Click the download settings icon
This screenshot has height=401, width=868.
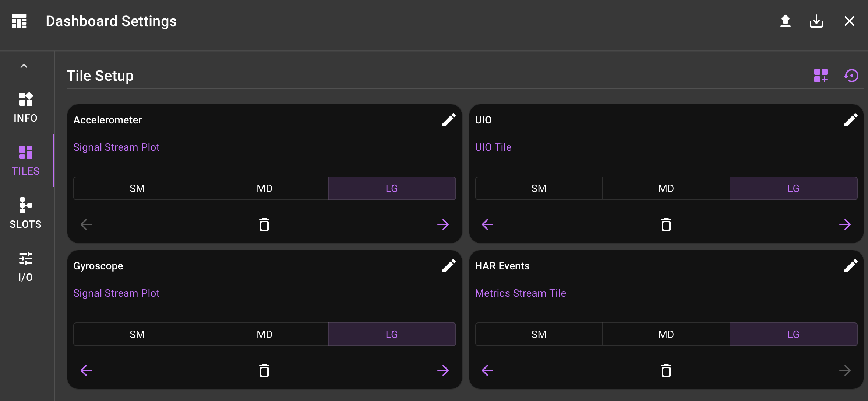[816, 21]
